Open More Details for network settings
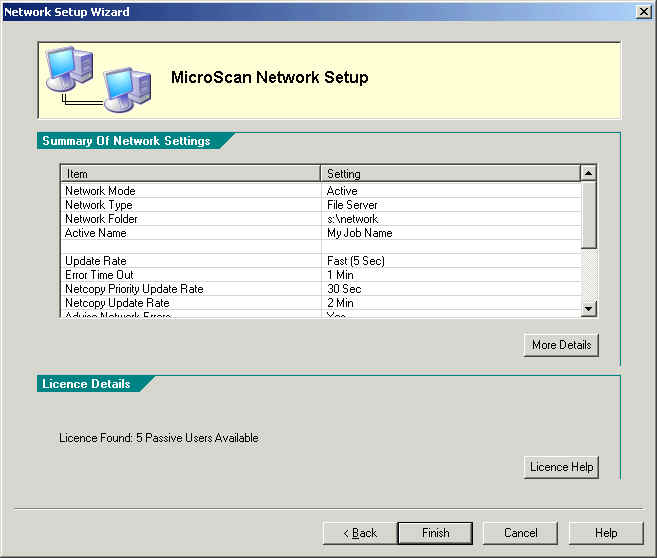 click(x=561, y=345)
